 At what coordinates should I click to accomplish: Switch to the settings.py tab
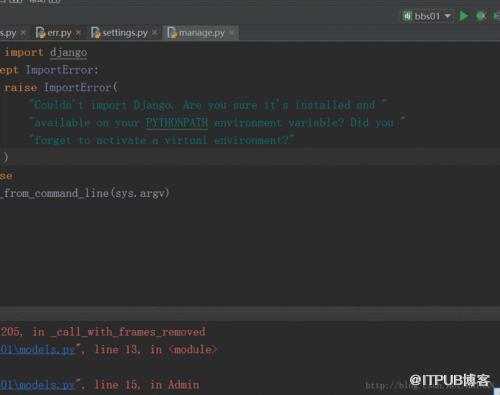pyautogui.click(x=125, y=33)
